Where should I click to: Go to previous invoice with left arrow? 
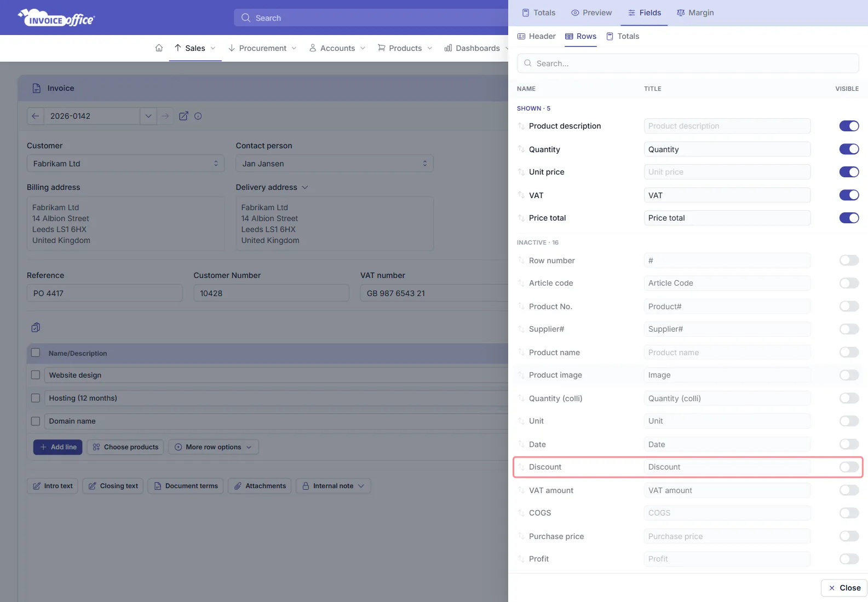[35, 116]
